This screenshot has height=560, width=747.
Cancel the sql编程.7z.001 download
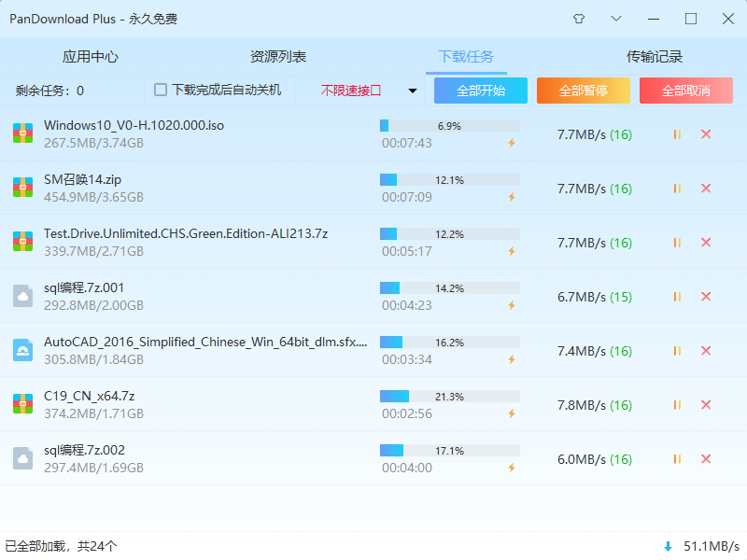click(x=706, y=297)
